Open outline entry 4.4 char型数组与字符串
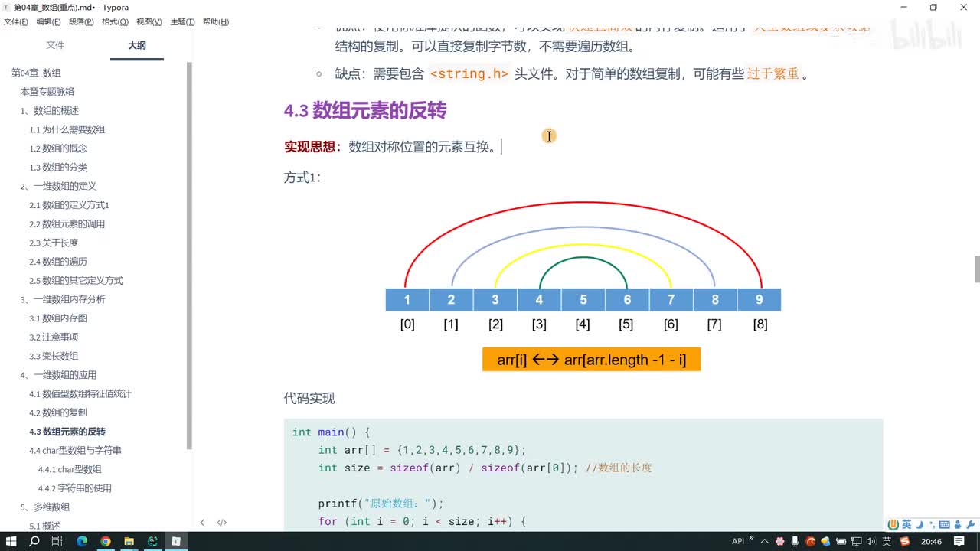The height and width of the screenshot is (551, 980). 75,450
